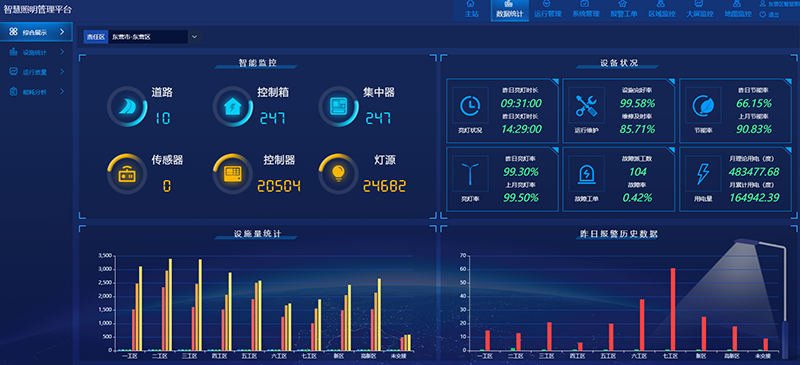Expand the 设施统计 sidebar item

click(36, 52)
